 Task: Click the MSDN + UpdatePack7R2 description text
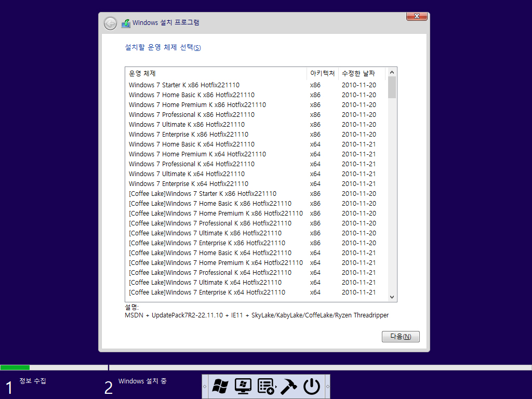click(257, 315)
